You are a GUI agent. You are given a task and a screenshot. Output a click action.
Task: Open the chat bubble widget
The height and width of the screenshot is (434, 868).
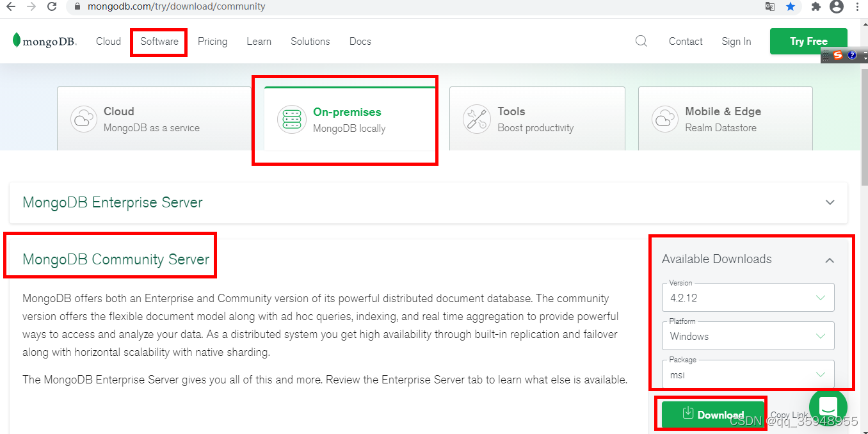[828, 406]
